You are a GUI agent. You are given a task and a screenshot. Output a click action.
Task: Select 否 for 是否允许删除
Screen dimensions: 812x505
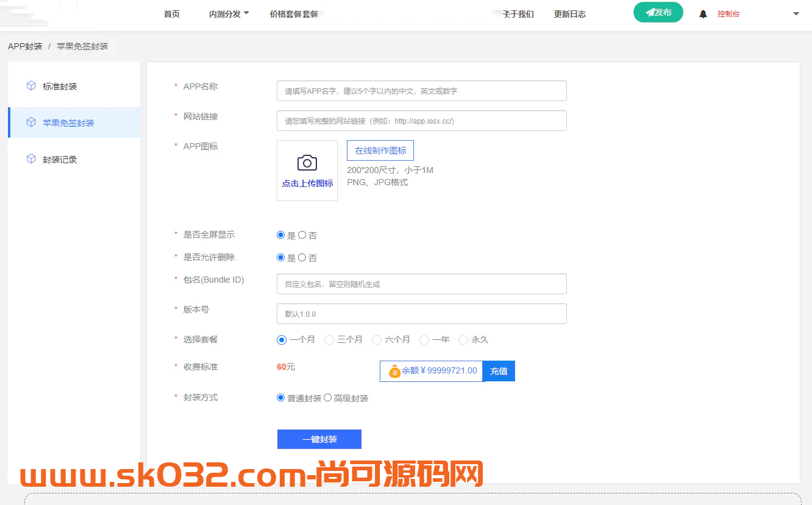click(302, 258)
